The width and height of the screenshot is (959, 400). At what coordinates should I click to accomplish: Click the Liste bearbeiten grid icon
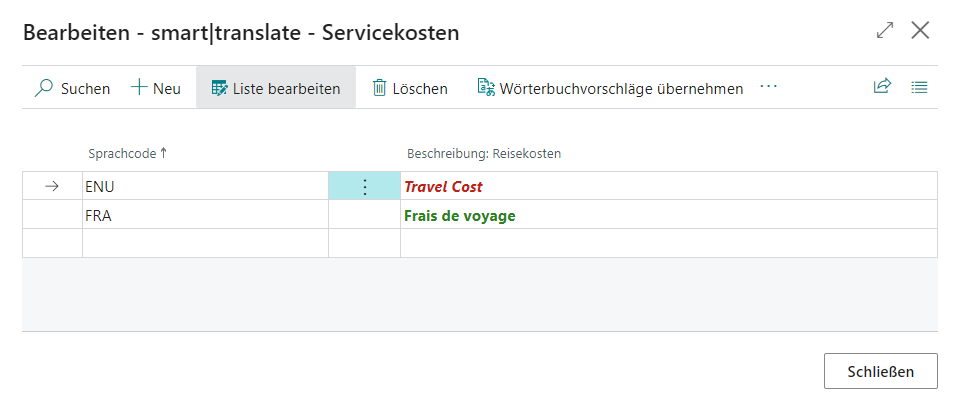(x=219, y=88)
